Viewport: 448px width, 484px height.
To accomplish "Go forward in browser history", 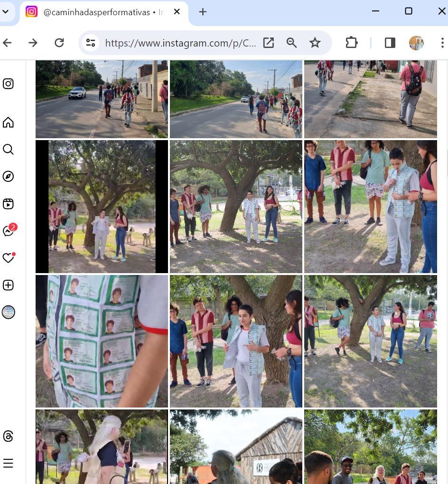I will pyautogui.click(x=33, y=43).
